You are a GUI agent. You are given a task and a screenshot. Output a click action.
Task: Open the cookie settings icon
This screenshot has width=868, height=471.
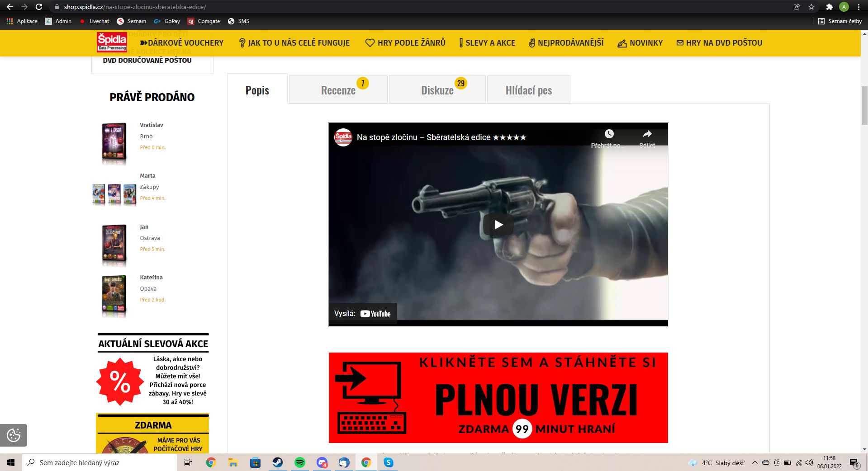(x=14, y=435)
